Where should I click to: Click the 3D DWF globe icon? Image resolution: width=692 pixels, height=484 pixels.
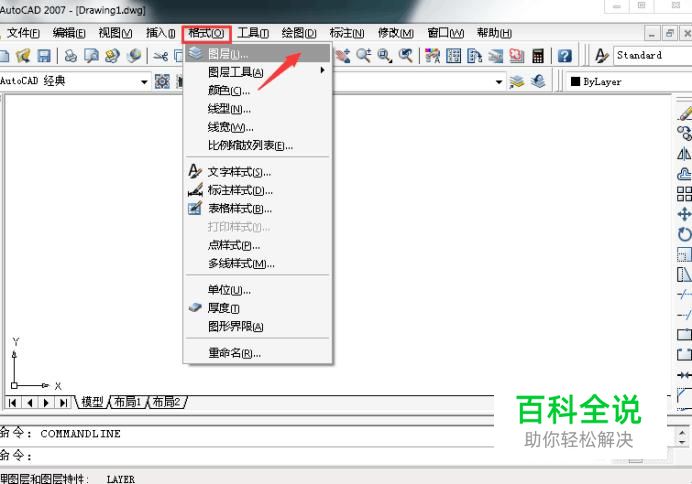[134, 56]
